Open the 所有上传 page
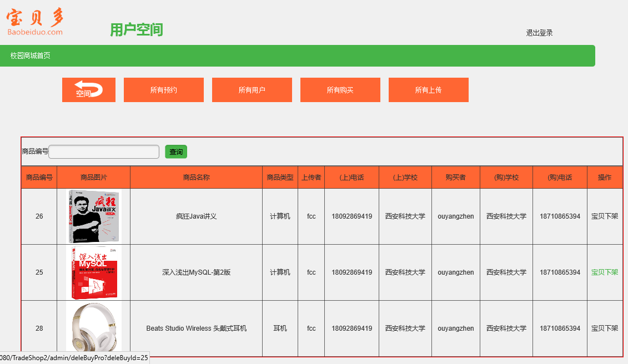The width and height of the screenshot is (628, 364). click(x=428, y=90)
